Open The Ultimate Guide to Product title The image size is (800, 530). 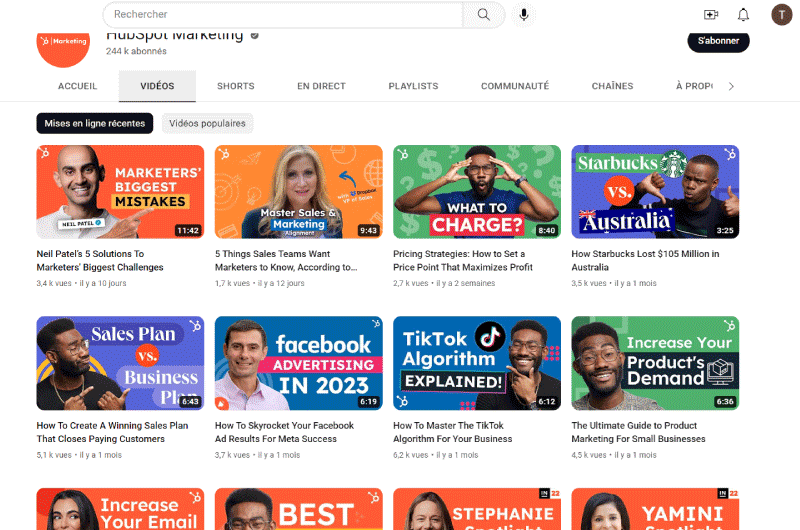pos(638,432)
